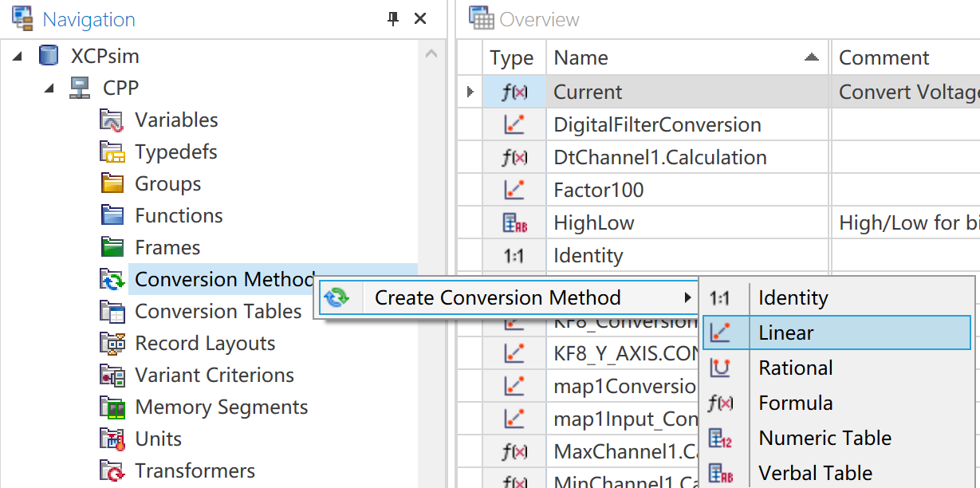This screenshot has height=488, width=980.
Task: Click the Create Conversion Method submenu arrow
Action: pos(687,298)
